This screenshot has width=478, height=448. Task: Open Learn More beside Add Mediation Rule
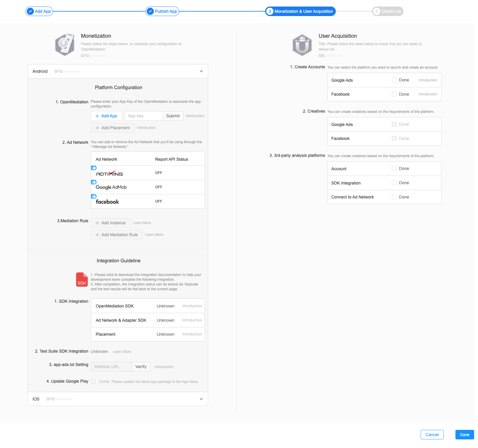[154, 235]
